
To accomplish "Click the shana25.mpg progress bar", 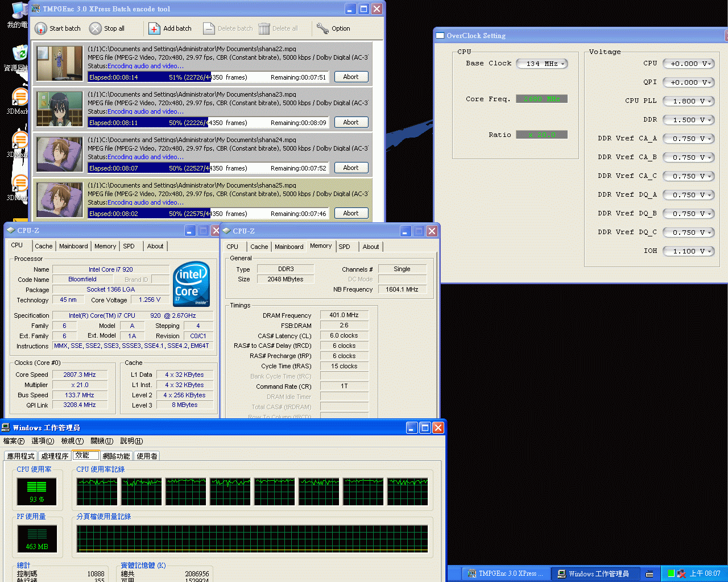I will pos(208,214).
